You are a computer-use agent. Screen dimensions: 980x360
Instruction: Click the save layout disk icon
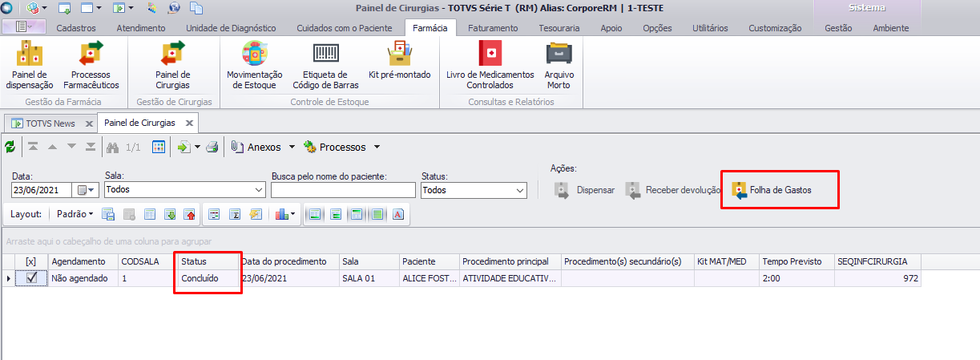[108, 214]
